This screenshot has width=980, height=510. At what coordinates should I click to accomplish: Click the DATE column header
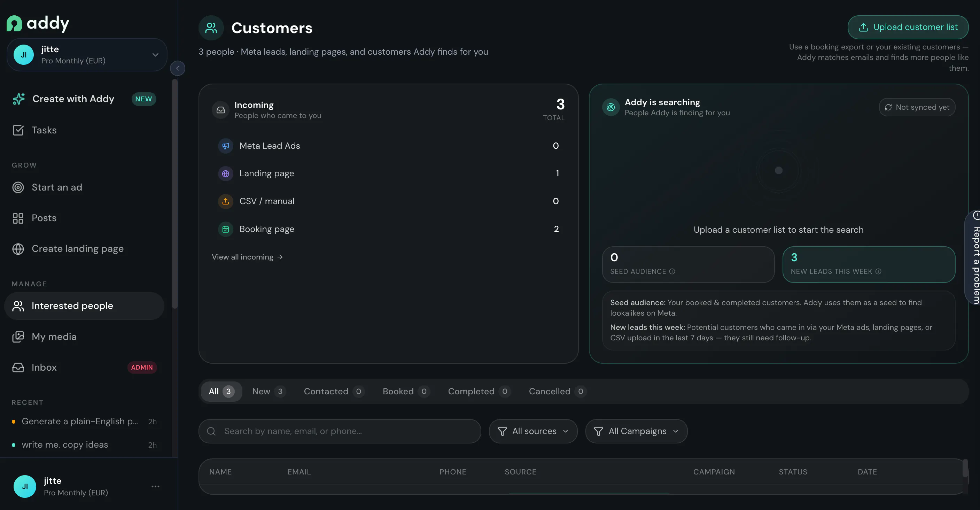point(868,472)
